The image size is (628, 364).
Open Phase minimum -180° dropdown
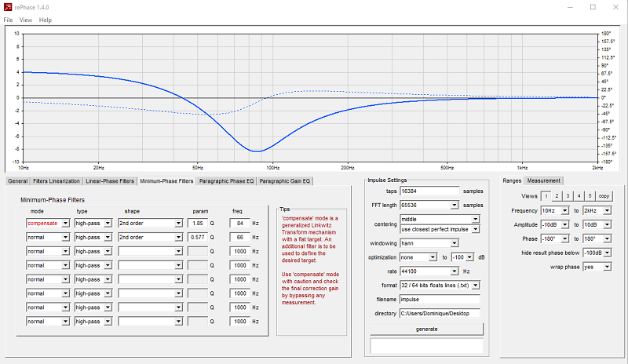click(555, 238)
